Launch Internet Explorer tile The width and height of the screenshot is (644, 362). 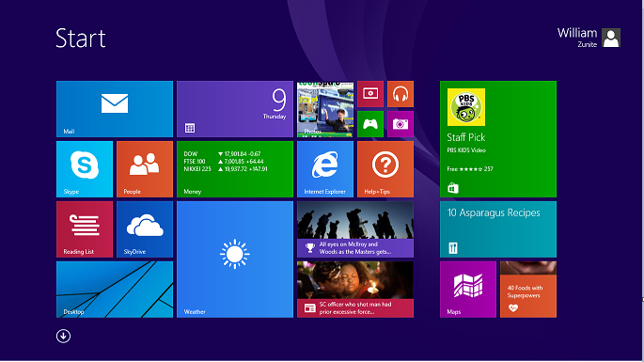[325, 169]
